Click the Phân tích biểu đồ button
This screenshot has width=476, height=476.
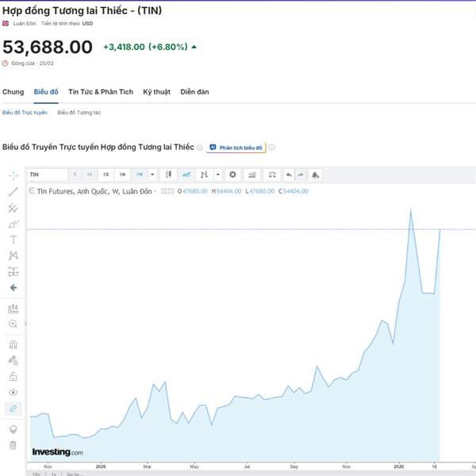[236, 148]
